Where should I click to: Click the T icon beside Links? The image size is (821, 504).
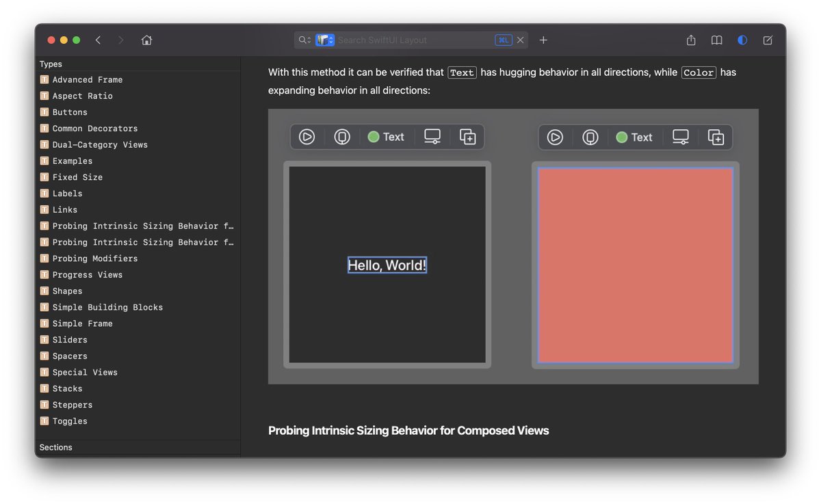[x=44, y=210]
